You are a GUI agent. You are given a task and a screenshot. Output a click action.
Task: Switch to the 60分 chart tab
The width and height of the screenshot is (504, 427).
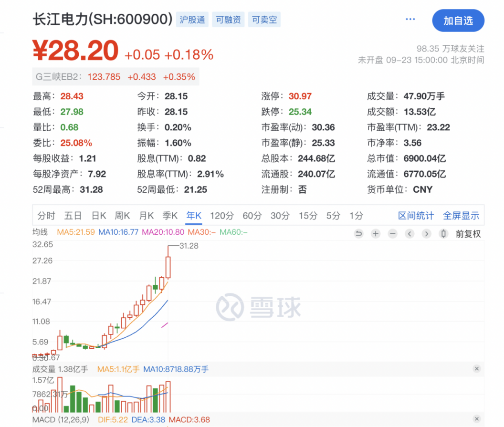pos(252,216)
